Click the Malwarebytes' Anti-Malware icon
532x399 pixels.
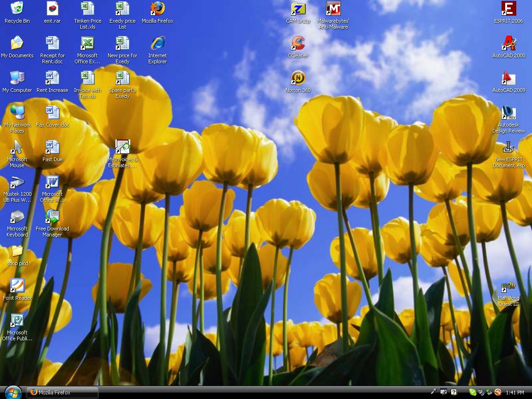[333, 9]
